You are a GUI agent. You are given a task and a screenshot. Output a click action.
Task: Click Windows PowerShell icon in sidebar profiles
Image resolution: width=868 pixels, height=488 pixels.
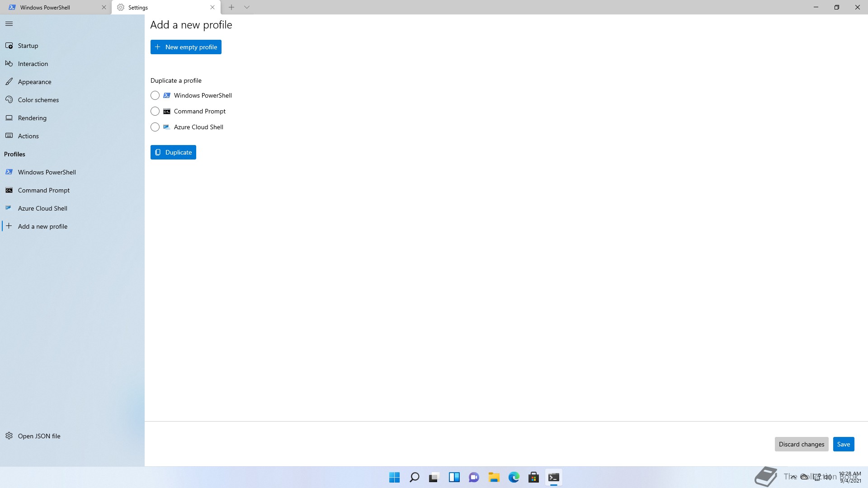(x=9, y=172)
